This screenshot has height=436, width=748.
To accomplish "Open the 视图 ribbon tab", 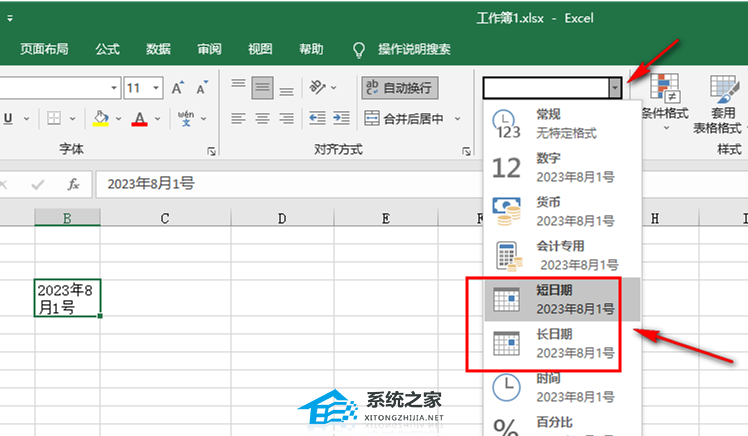I will tap(260, 49).
